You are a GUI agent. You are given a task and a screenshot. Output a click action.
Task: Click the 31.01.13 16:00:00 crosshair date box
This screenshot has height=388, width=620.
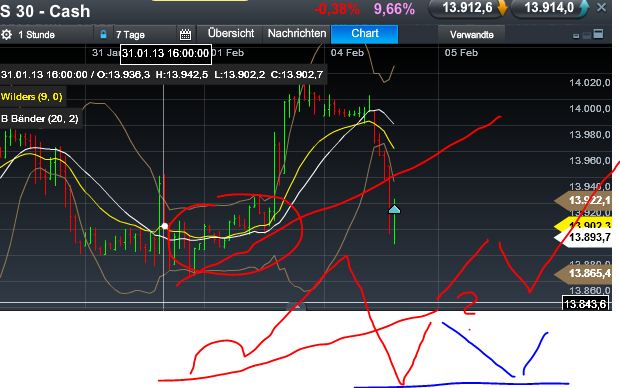click(166, 54)
